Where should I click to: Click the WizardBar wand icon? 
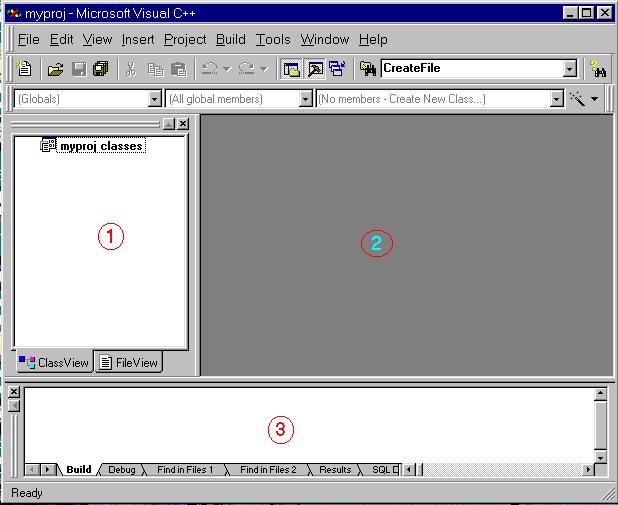coord(577,99)
